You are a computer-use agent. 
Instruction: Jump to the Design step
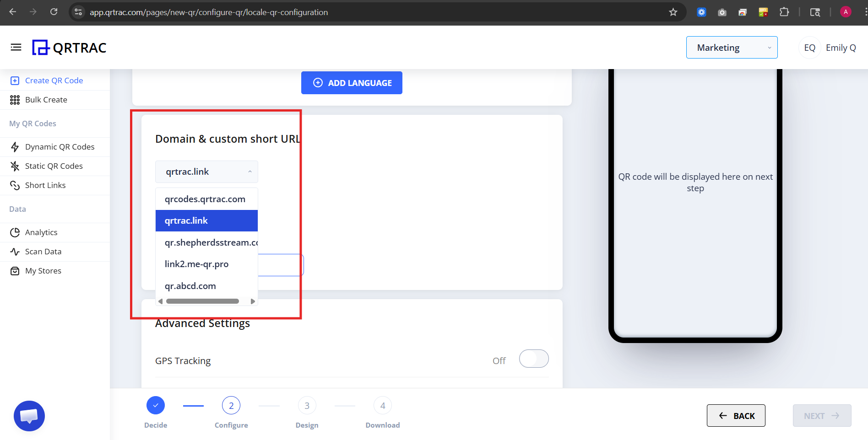[307, 405]
